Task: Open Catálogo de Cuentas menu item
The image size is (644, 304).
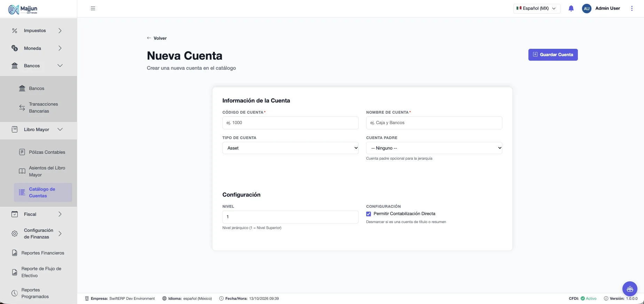Action: coord(43,192)
